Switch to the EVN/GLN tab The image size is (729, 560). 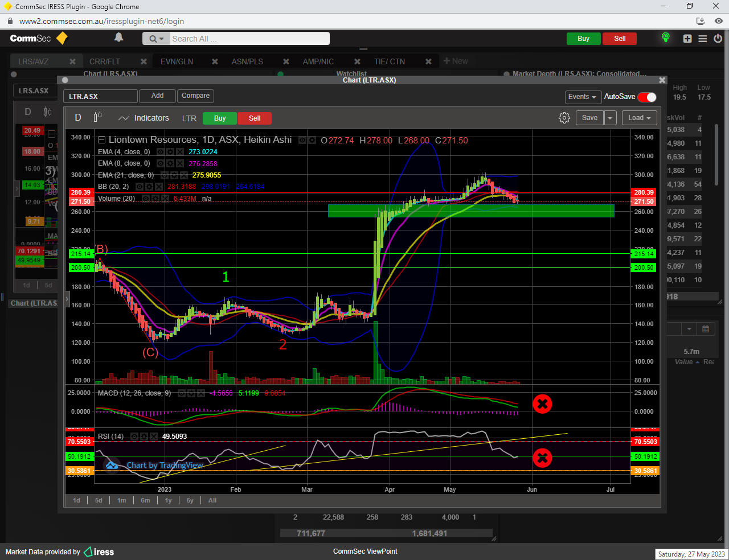click(x=177, y=61)
